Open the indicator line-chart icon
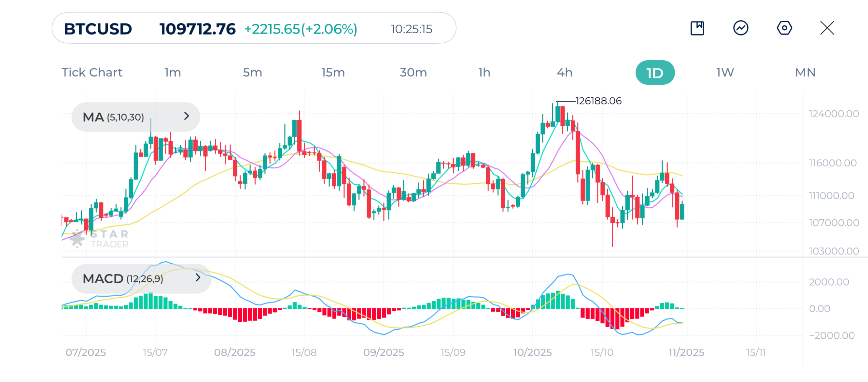Viewport: 868px width, 382px height. (741, 28)
